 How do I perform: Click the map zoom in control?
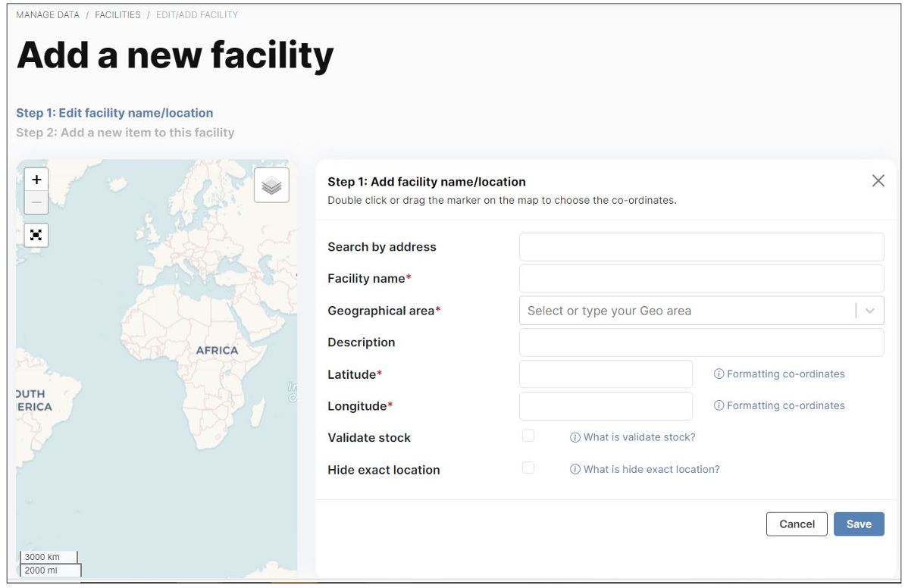[36, 180]
